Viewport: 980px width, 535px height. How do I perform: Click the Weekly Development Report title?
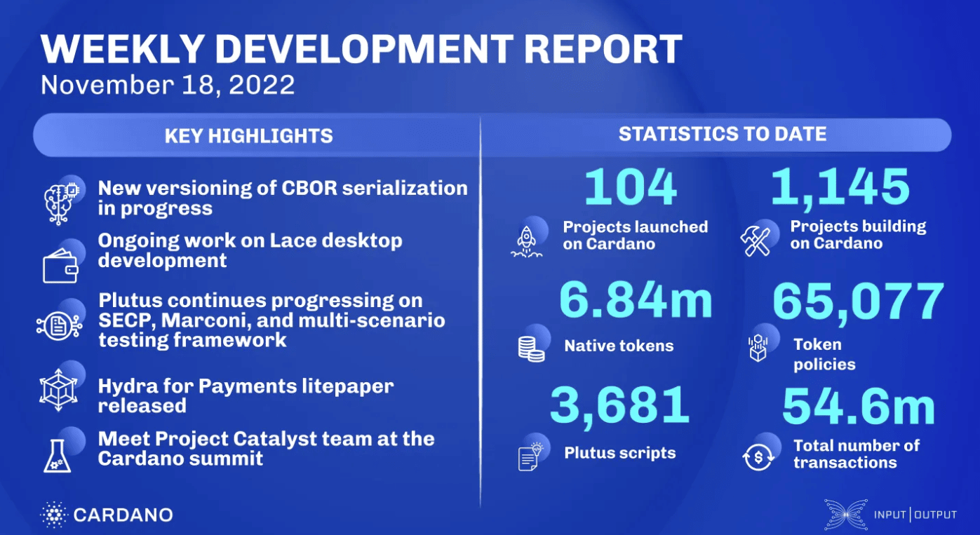click(x=361, y=49)
